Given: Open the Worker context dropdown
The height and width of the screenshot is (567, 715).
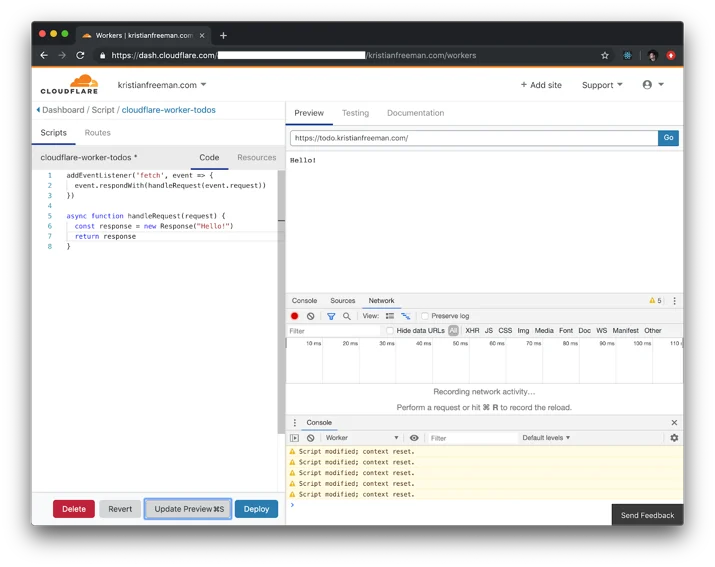Looking at the screenshot, I should click(x=362, y=438).
